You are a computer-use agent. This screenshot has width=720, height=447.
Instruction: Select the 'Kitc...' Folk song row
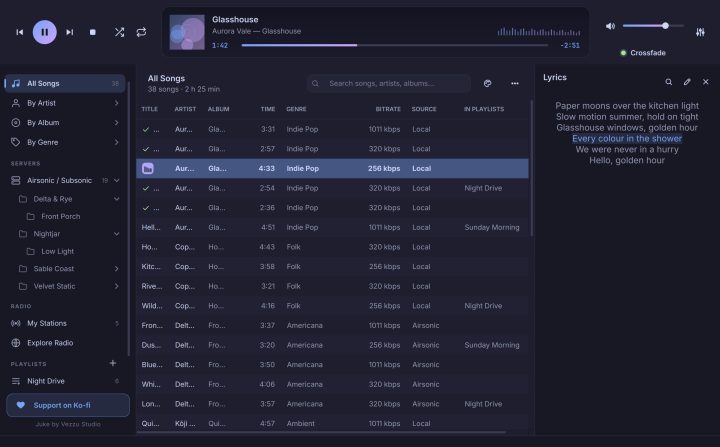click(332, 266)
